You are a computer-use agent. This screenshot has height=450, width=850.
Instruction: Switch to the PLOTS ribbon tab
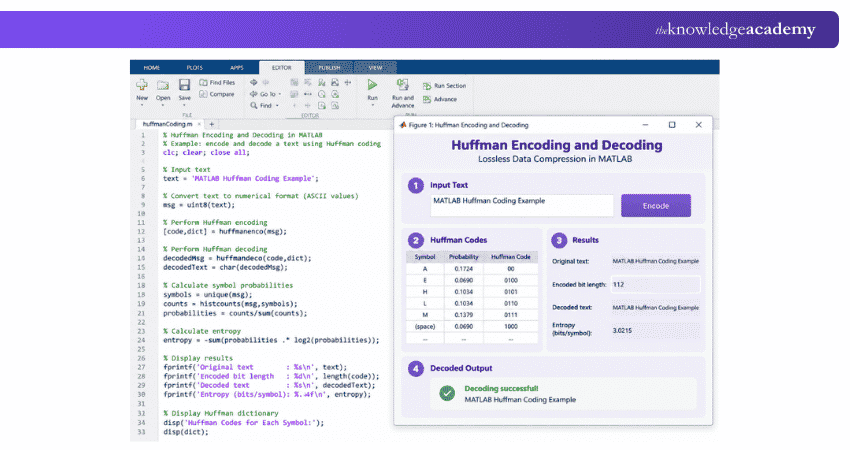point(195,68)
